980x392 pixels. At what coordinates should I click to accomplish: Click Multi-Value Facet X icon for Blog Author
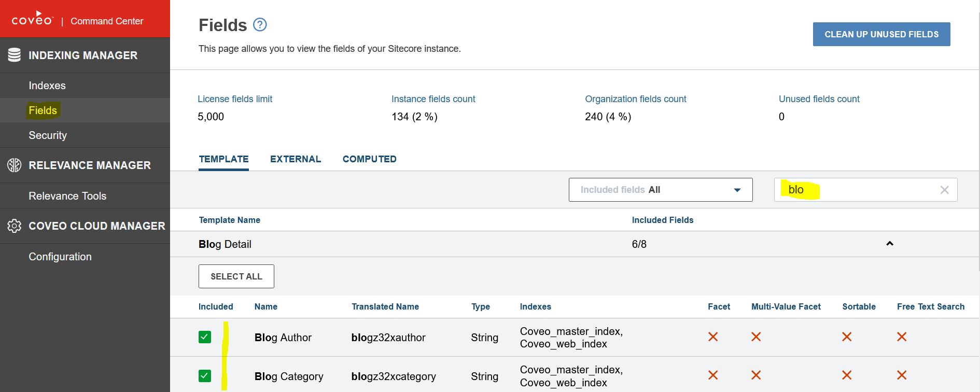click(x=756, y=337)
